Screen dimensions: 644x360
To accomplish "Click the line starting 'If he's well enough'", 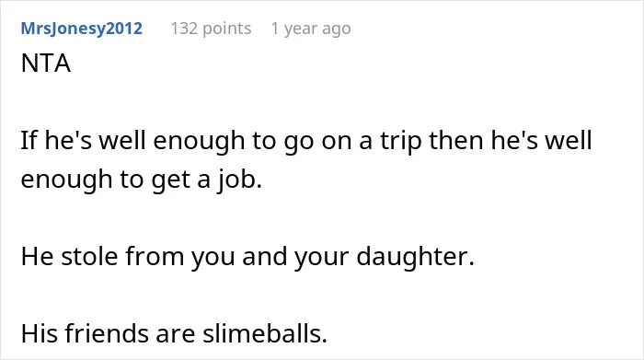I will (306, 141).
